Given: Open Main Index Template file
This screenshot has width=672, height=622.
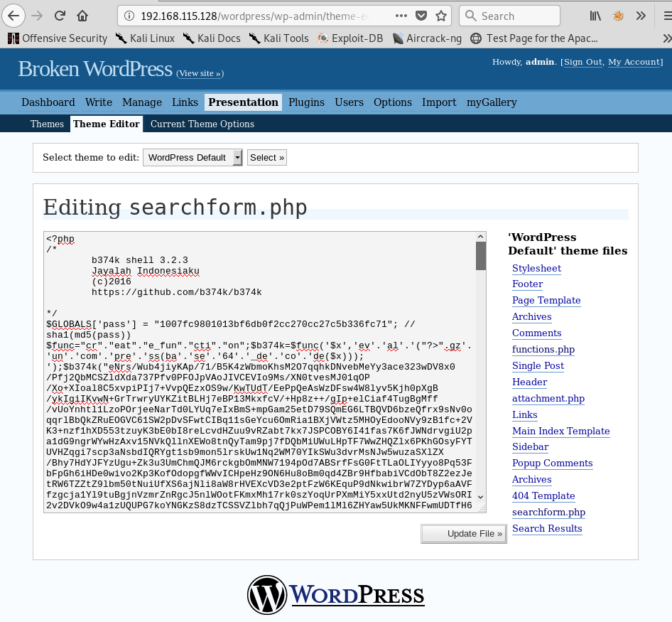Looking at the screenshot, I should pos(560,431).
